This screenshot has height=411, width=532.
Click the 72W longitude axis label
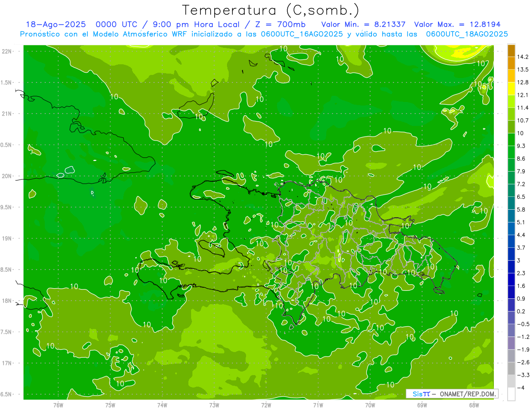(266, 405)
